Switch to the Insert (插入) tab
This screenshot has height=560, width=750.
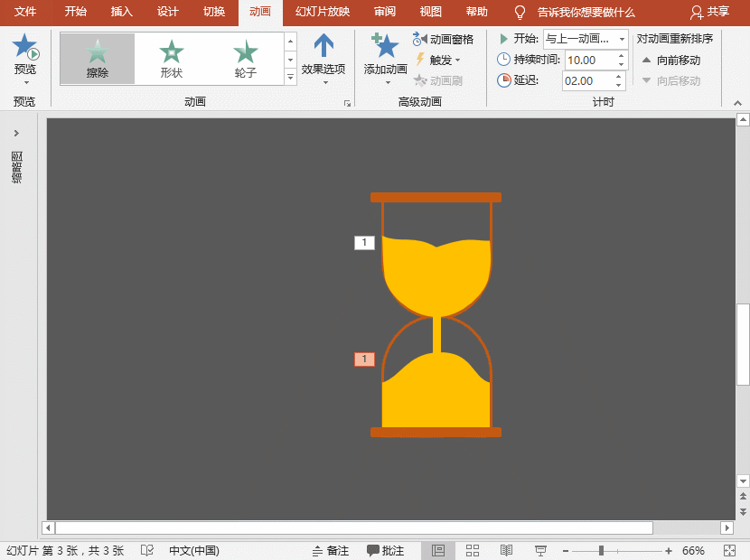click(121, 12)
